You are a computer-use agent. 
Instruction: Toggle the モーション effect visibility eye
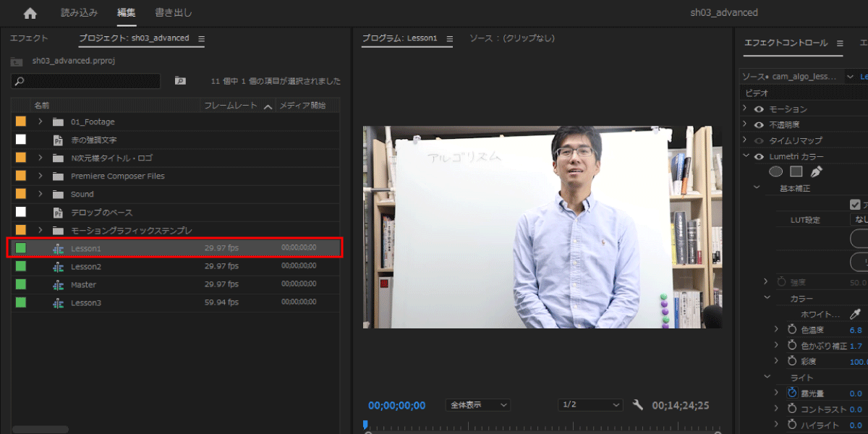click(759, 109)
